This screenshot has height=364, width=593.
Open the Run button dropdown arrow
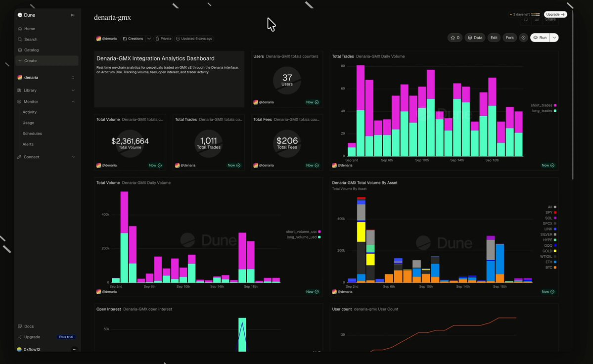[x=554, y=38]
